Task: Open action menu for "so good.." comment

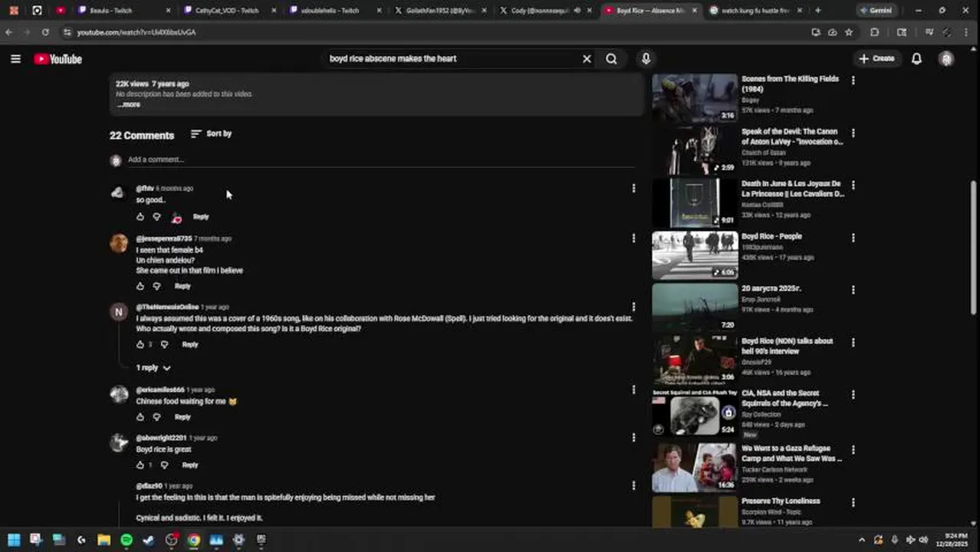Action: (x=633, y=189)
